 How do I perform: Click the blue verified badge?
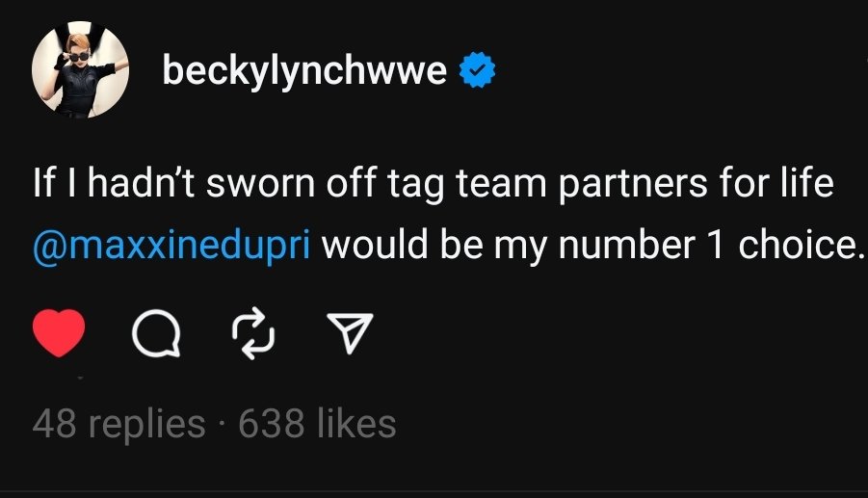pyautogui.click(x=477, y=69)
